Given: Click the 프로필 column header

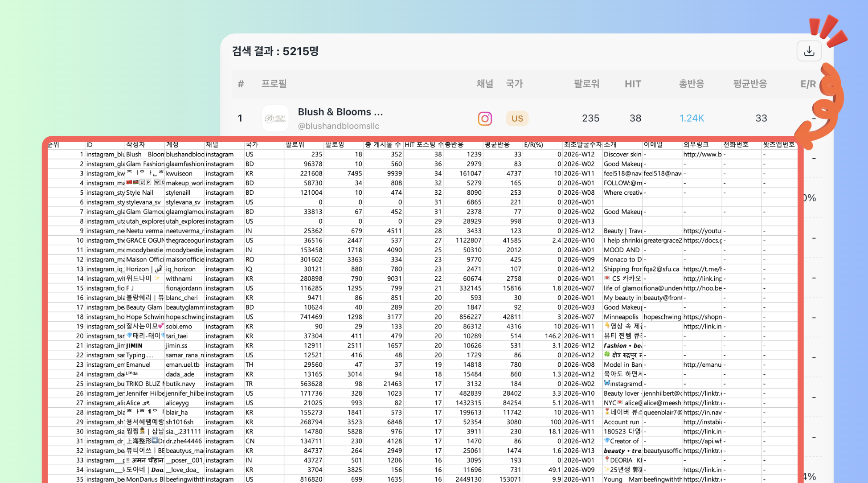Looking at the screenshot, I should [x=274, y=84].
